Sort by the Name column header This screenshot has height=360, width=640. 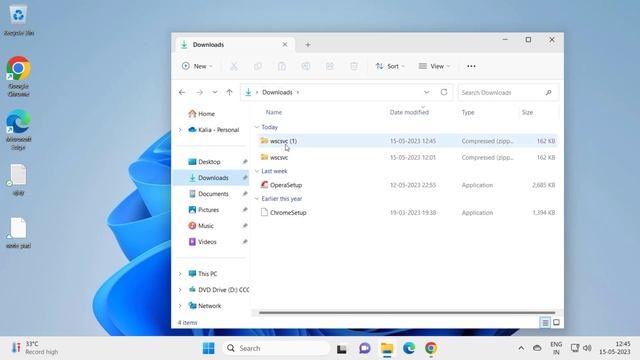coord(274,112)
